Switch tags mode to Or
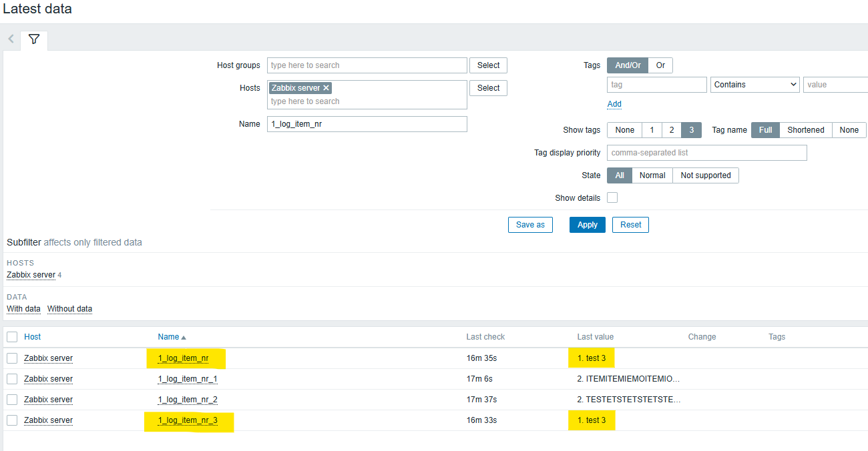The width and height of the screenshot is (868, 451). [x=660, y=65]
